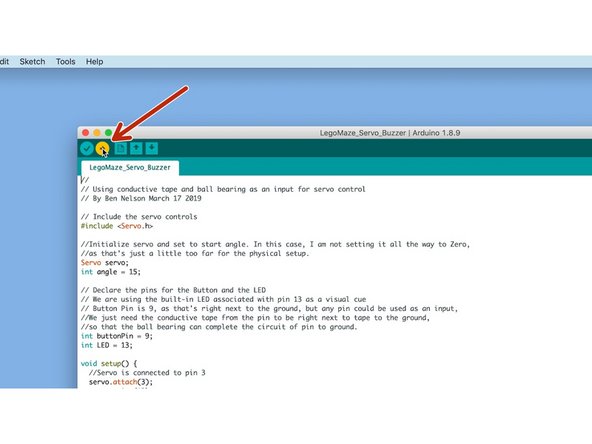The image size is (592, 444).
Task: Click the line '#include <Servo.h>'
Action: [x=117, y=226]
